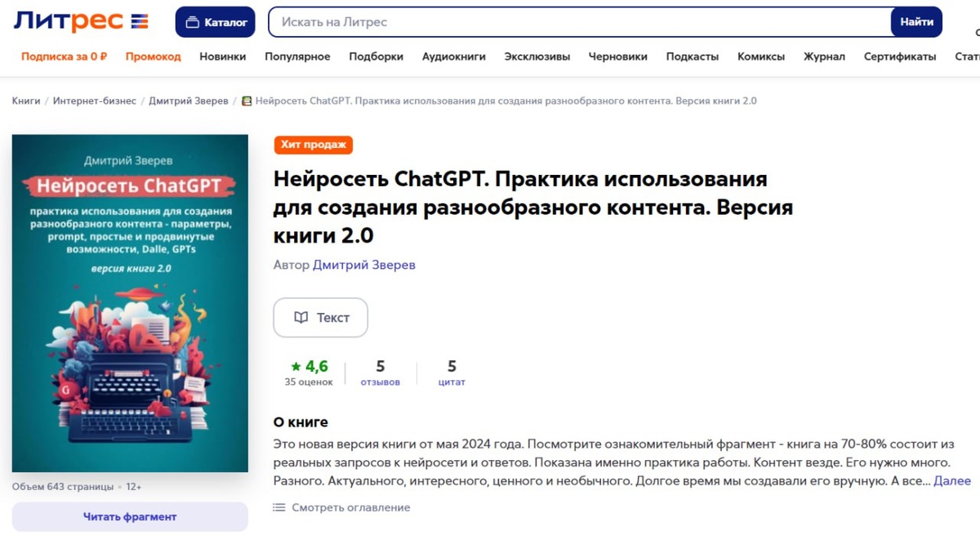Click the О книге heading
The image size is (980, 536).
tap(301, 422)
